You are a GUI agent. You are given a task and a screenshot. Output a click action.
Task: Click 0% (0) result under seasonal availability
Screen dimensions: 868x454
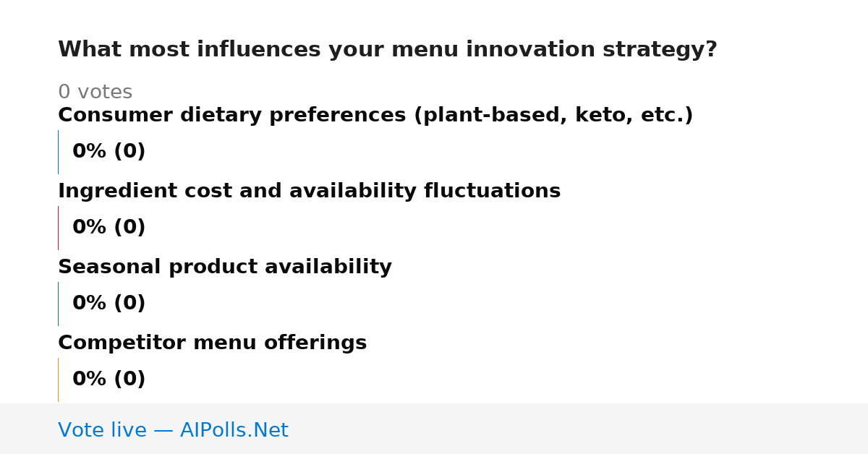click(x=109, y=304)
